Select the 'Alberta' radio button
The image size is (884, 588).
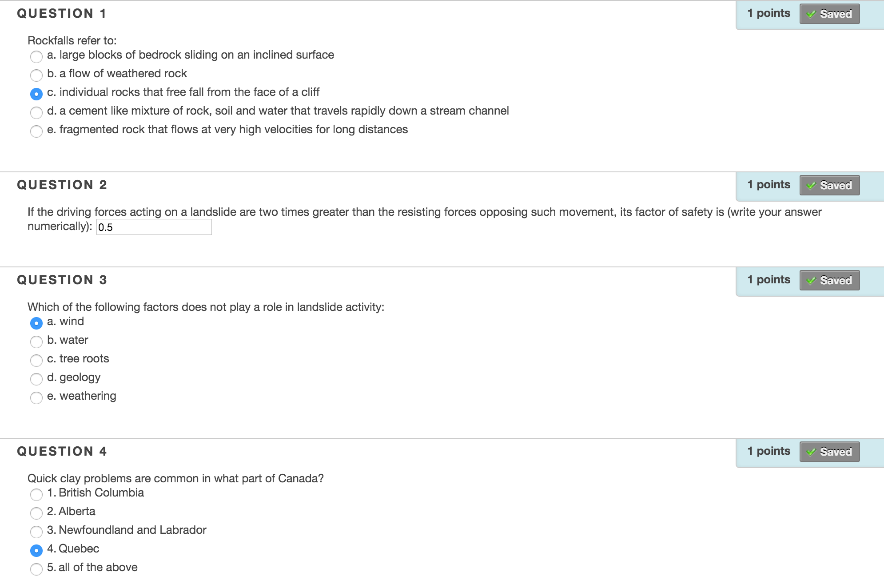click(36, 513)
